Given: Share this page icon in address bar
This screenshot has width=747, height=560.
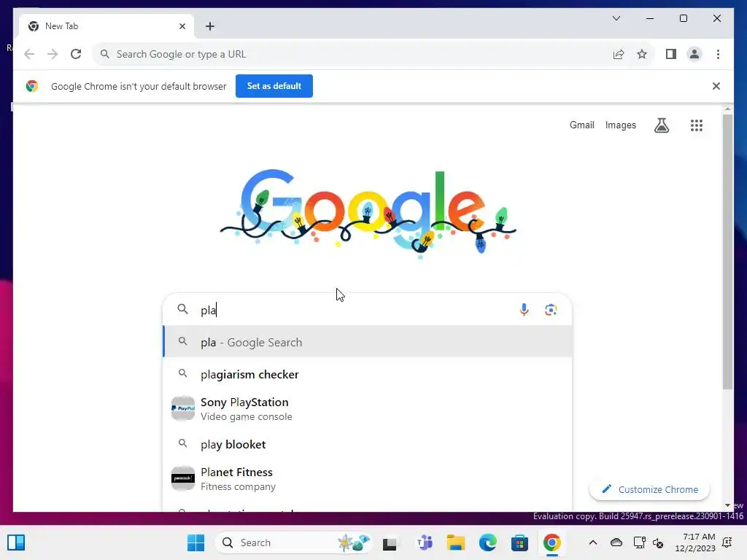Looking at the screenshot, I should (x=619, y=54).
